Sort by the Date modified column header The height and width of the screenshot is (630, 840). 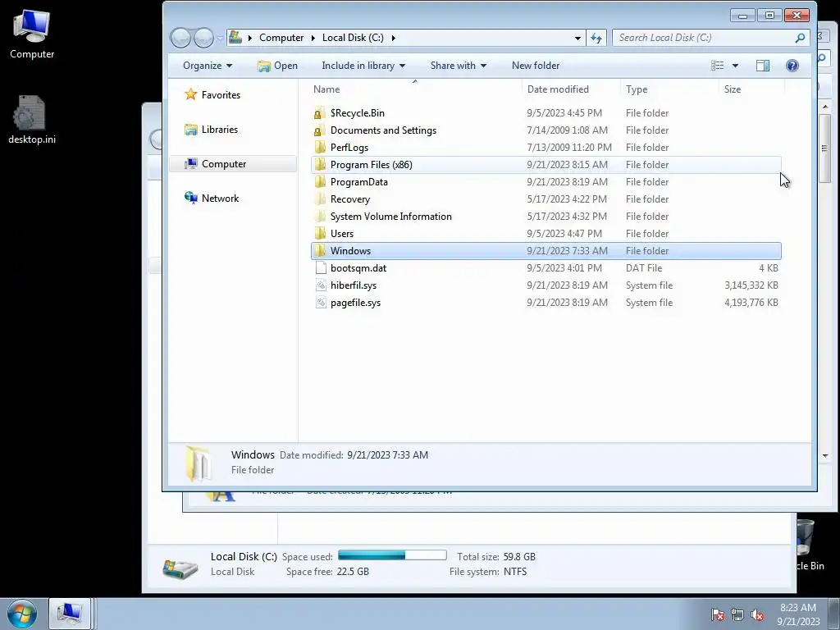click(x=571, y=89)
